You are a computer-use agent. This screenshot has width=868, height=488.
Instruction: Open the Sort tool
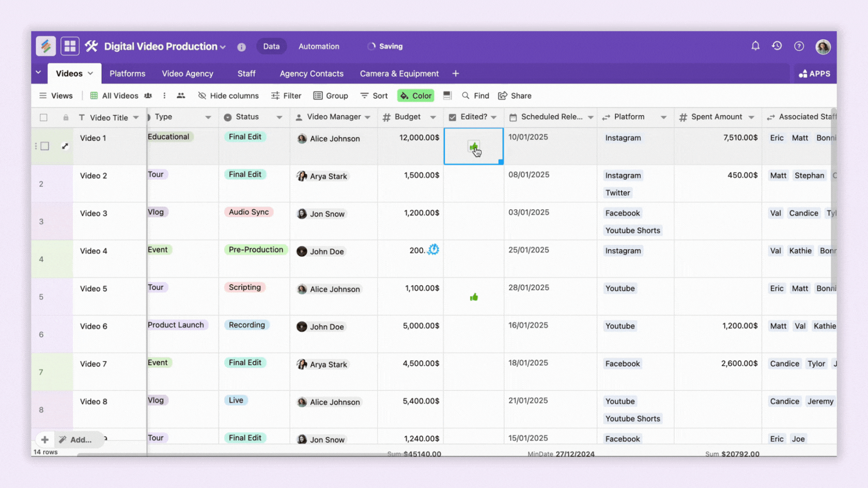click(x=374, y=96)
